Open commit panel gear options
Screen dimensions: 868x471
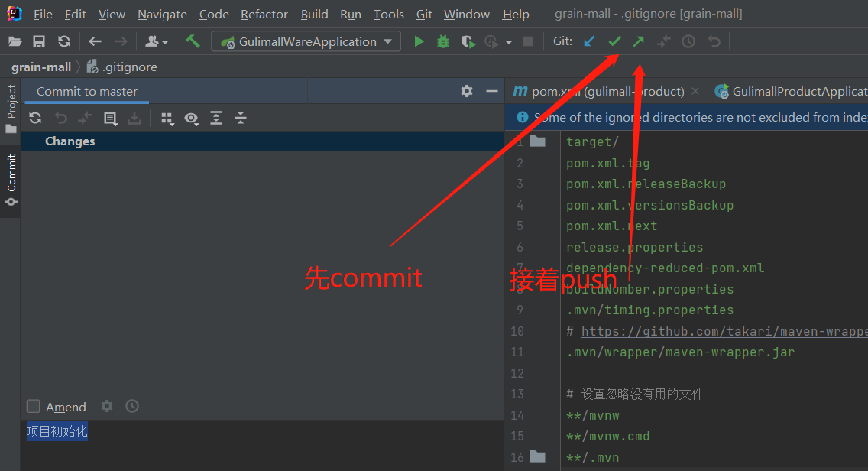[467, 92]
